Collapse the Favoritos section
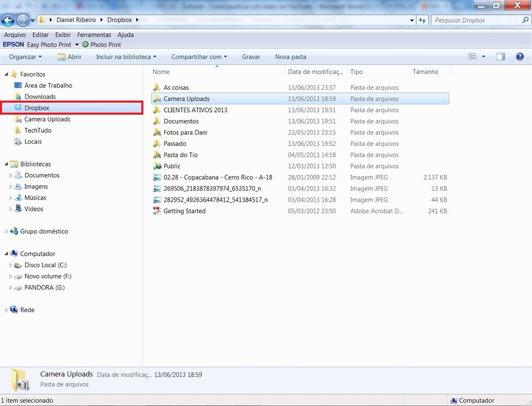The image size is (532, 406). click(6, 74)
